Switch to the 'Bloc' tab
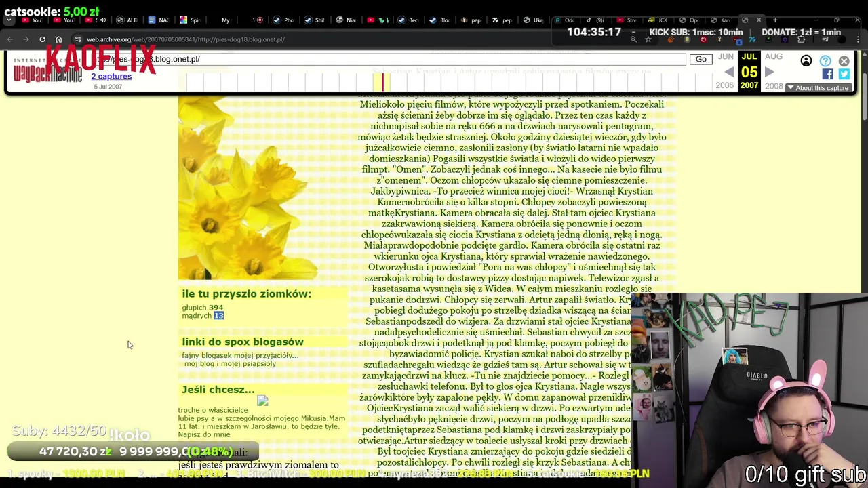Viewport: 868px width, 488px height. [x=439, y=20]
